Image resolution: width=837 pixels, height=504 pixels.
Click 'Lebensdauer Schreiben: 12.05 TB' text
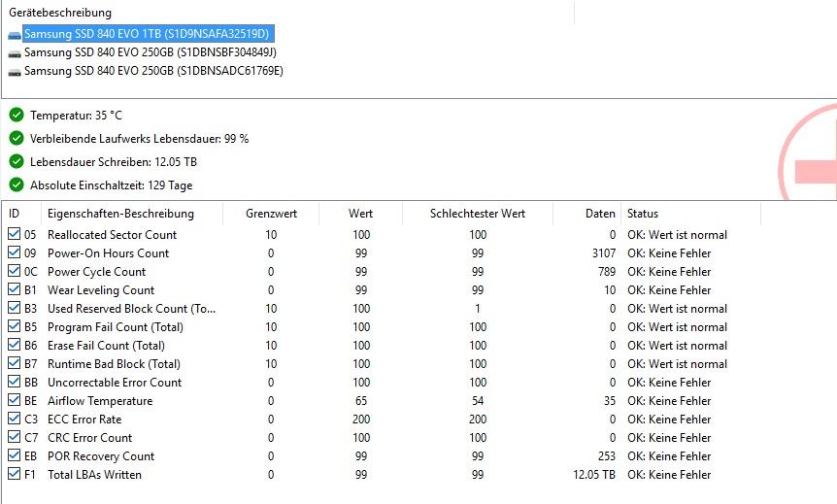pos(114,162)
